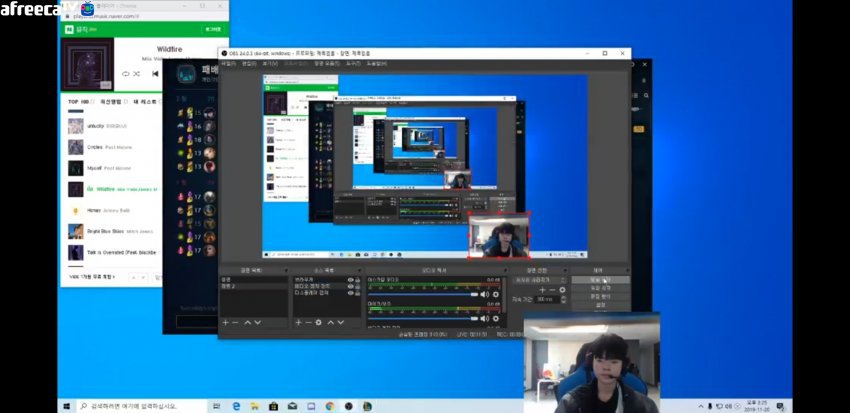Toggle shuffle icon in Naver music player
Image resolution: width=850 pixels, height=413 pixels.
point(137,74)
